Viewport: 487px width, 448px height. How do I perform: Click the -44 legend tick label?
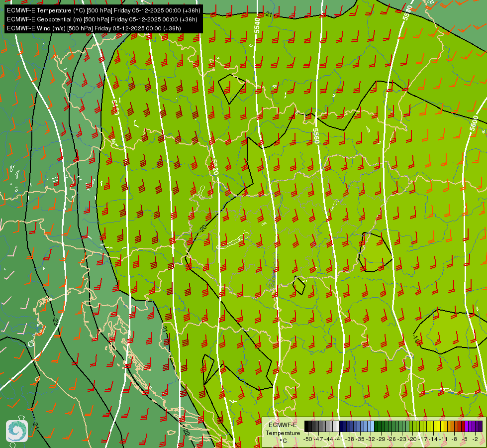[x=328, y=439]
